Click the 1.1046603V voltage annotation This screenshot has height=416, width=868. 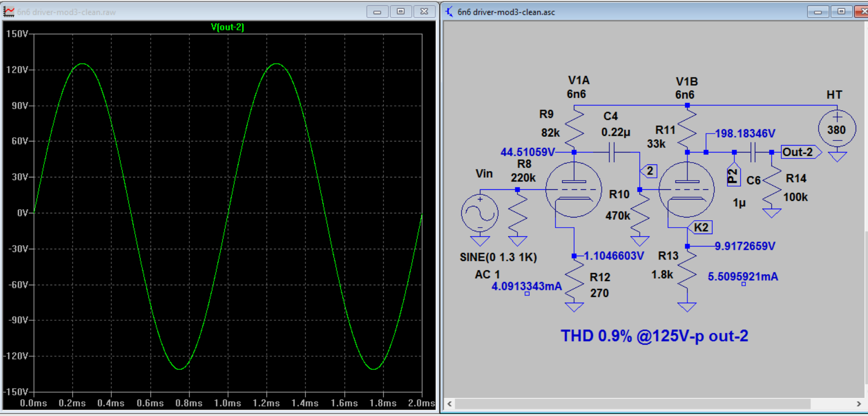[614, 256]
